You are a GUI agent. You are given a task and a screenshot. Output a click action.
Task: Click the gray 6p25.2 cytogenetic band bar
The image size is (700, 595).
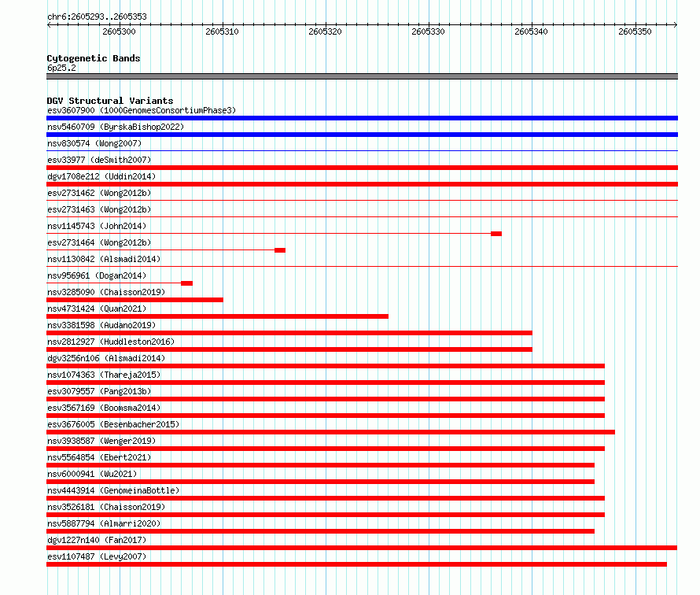(x=362, y=76)
